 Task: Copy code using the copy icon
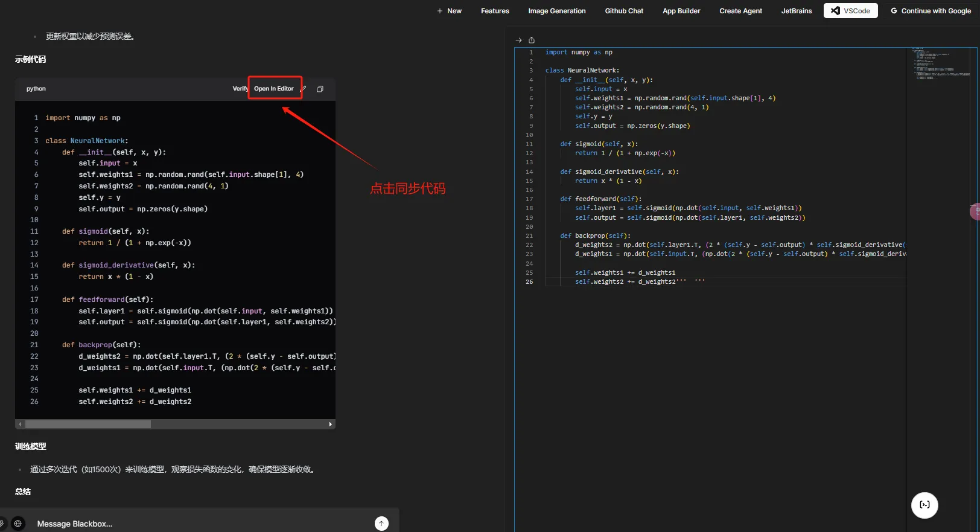[320, 89]
